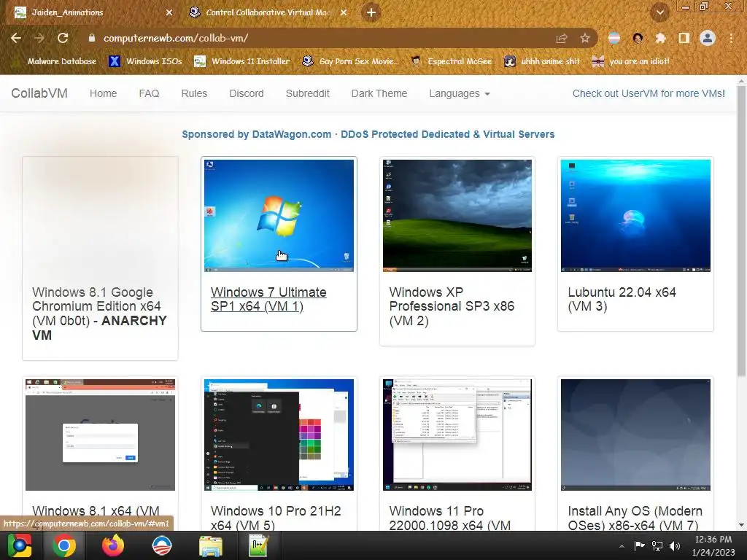Open the Windows XP Professional VM thumbnail
The image size is (747, 560).
point(457,215)
